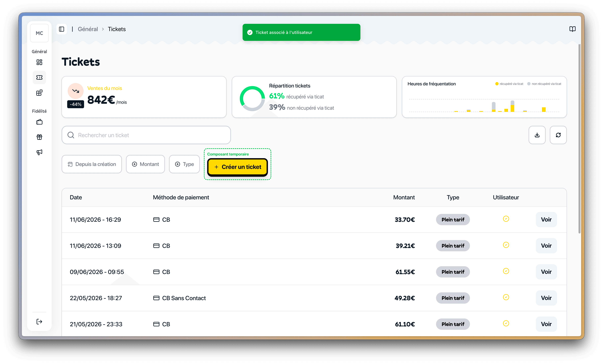Viewport: 603px width, 364px height.
Task: Click the Ticket associé à l'utilisateur notification
Action: (x=301, y=32)
